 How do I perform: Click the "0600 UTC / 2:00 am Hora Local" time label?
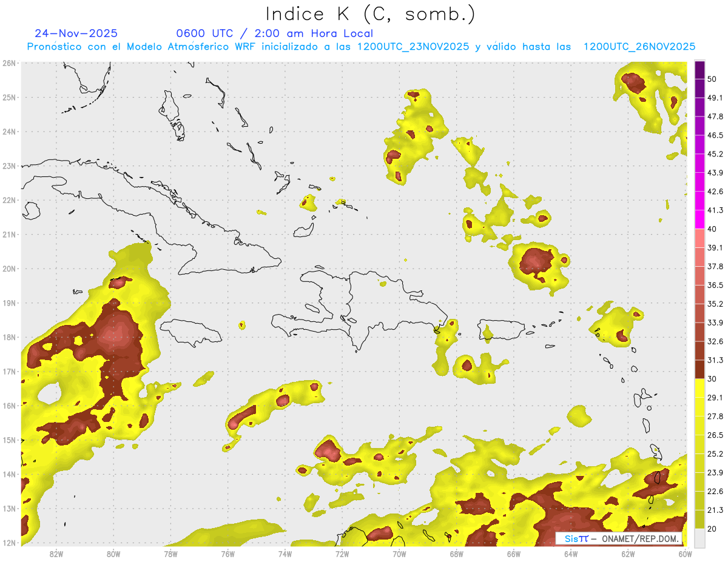[x=274, y=33]
